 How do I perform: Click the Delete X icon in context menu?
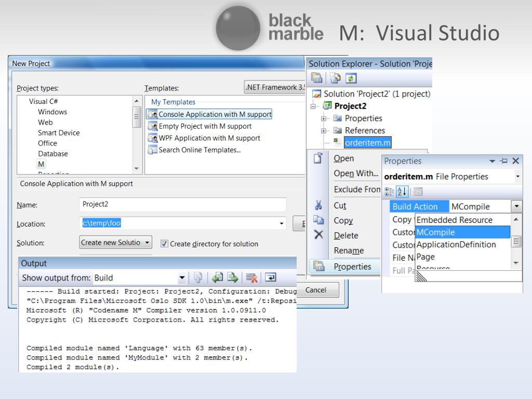coord(318,234)
